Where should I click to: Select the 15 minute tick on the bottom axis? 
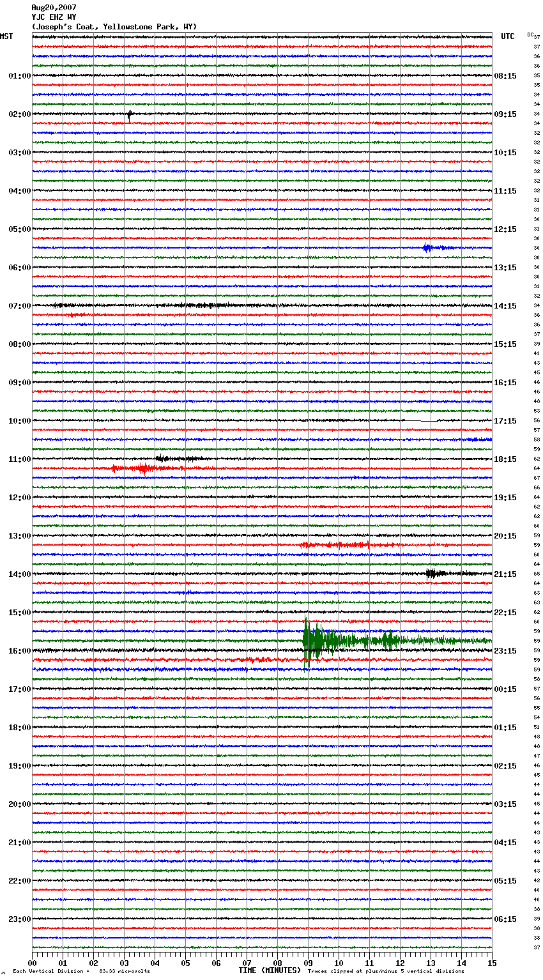click(491, 963)
